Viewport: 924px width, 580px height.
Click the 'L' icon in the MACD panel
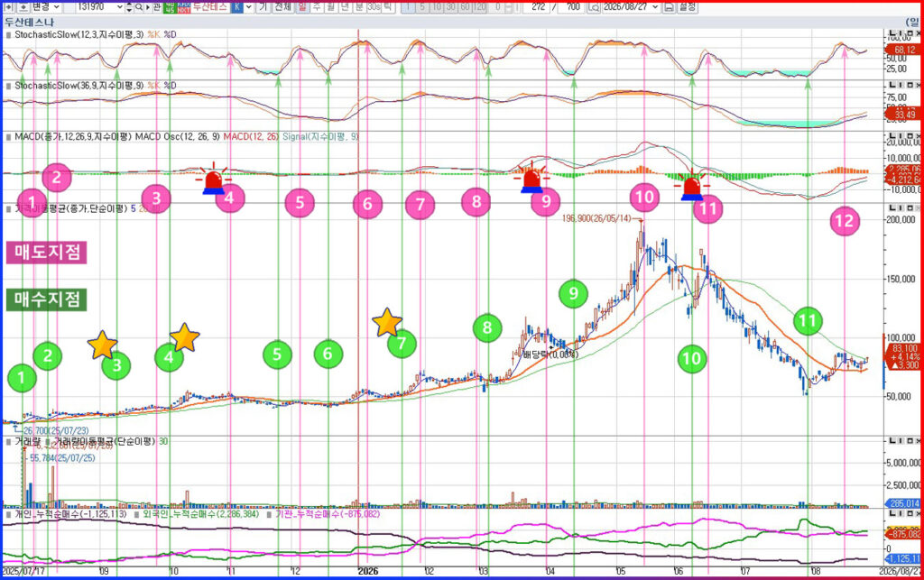(892, 136)
